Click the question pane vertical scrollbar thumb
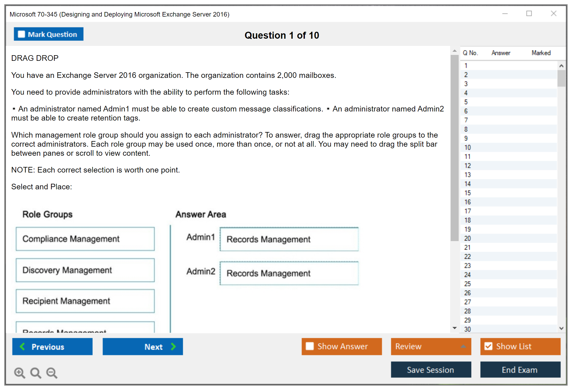574x392 pixels. coord(454,148)
